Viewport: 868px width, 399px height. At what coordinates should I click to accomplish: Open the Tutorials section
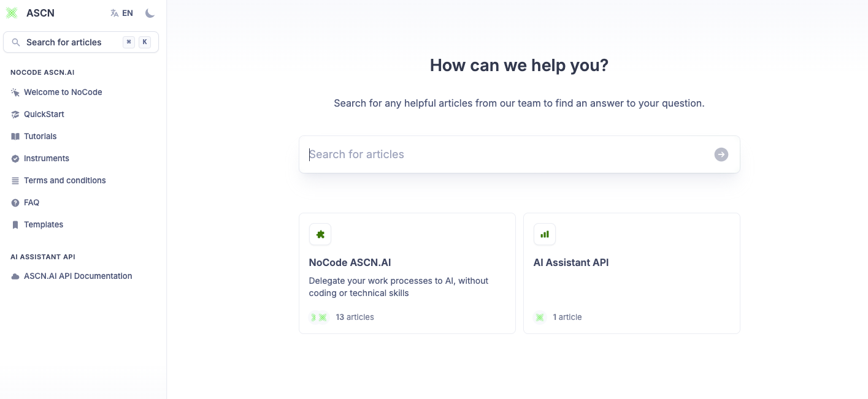[40, 136]
